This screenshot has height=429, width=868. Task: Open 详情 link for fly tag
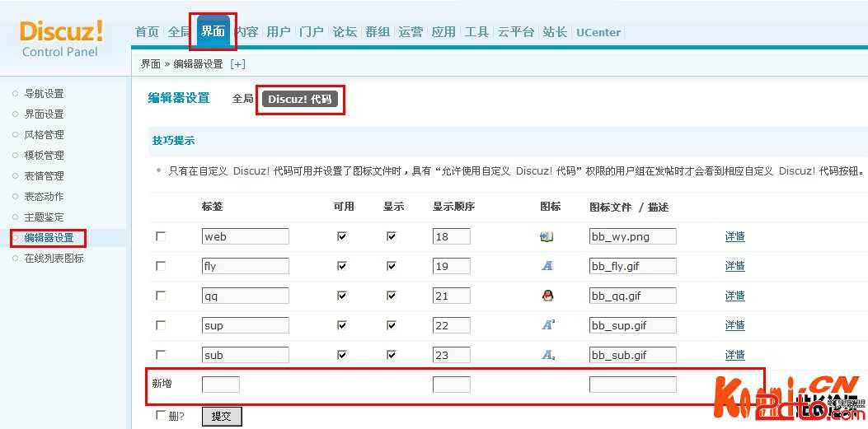click(x=734, y=266)
